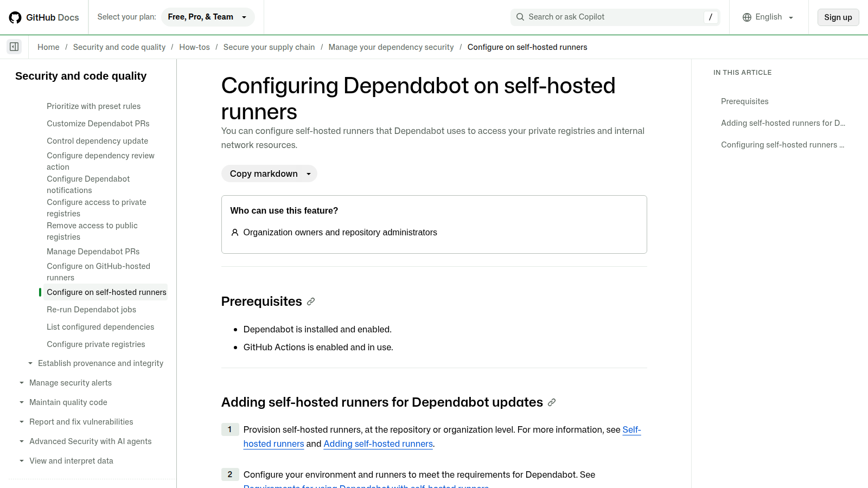
Task: Click the Sign up button
Action: pos(838,17)
